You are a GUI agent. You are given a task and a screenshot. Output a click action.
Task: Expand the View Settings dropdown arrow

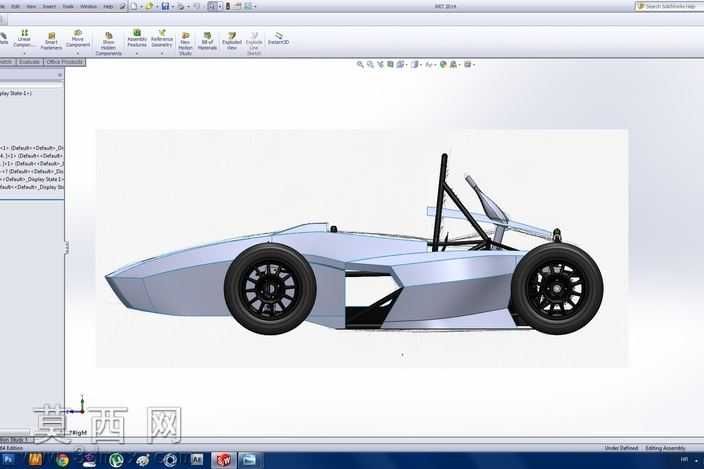coord(474,65)
